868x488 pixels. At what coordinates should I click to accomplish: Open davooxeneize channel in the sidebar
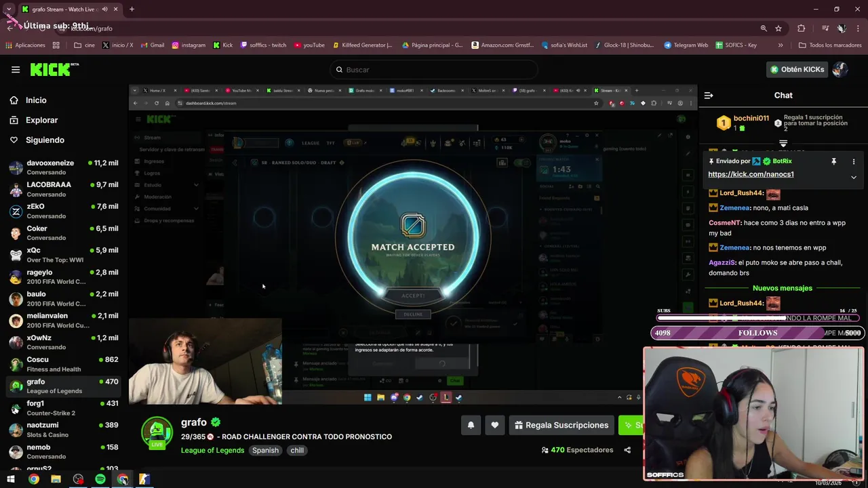64,167
